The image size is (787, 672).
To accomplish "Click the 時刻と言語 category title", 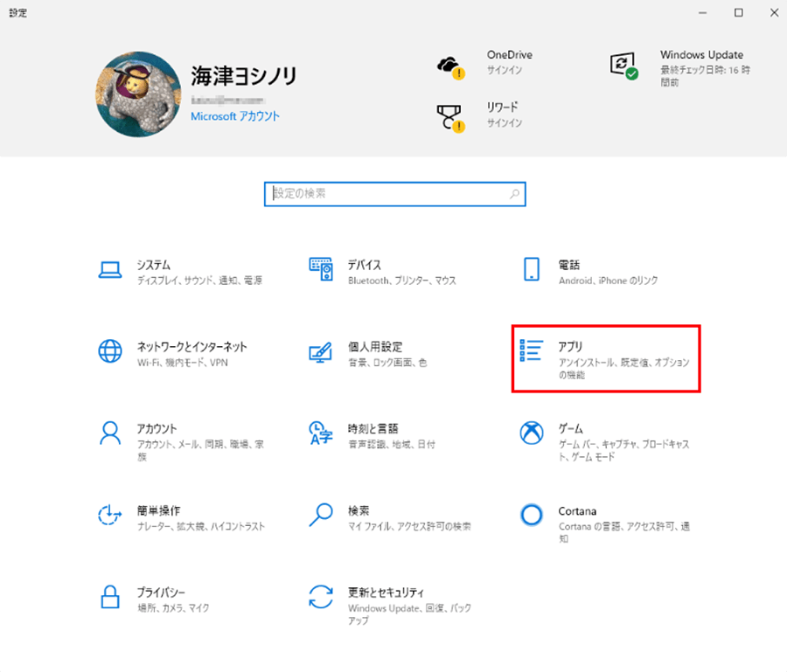I will pos(373,429).
